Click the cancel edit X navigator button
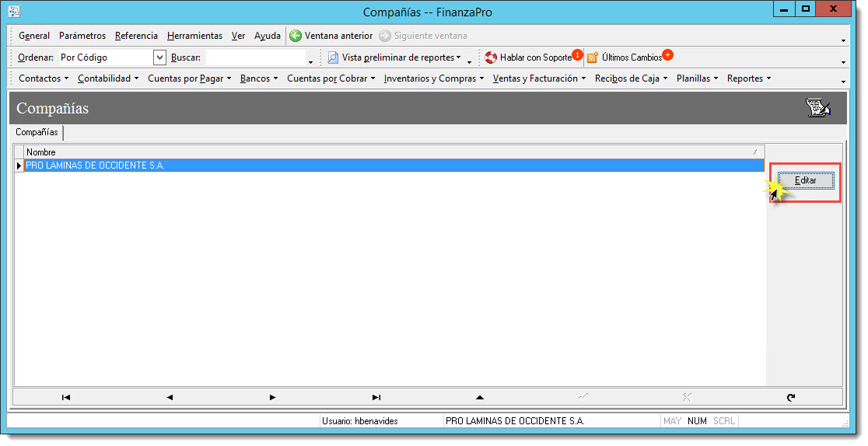This screenshot has height=446, width=868. pyautogui.click(x=687, y=397)
